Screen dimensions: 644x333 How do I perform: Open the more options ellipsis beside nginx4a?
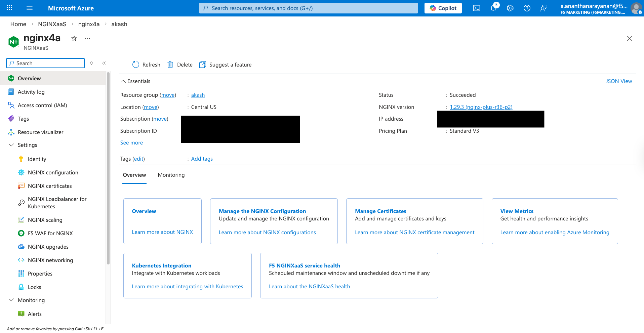pos(88,38)
